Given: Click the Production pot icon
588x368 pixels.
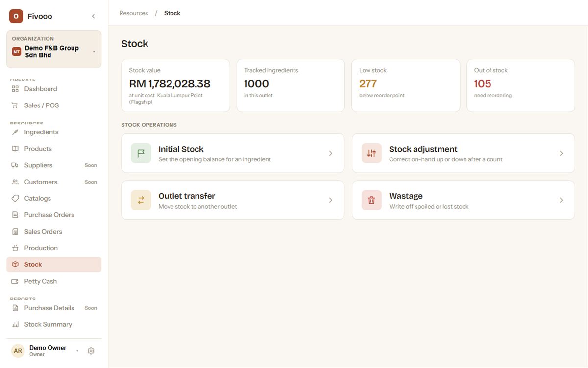Looking at the screenshot, I should [x=15, y=248].
